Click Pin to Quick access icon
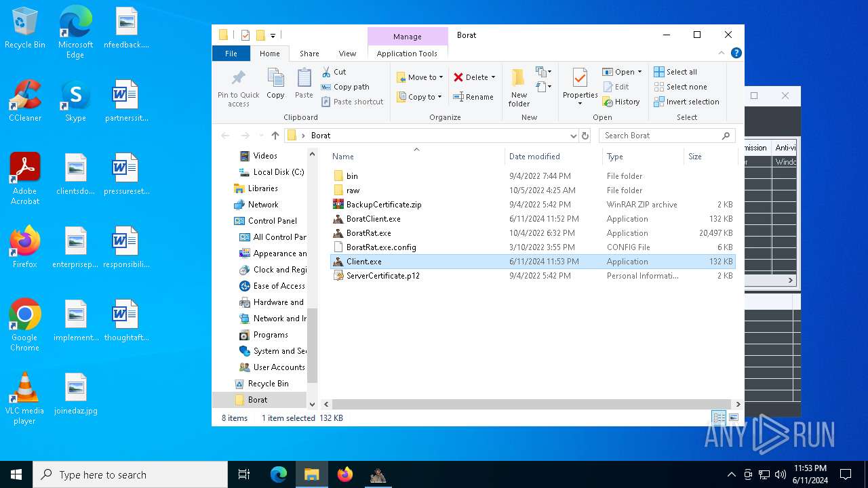 click(x=238, y=78)
